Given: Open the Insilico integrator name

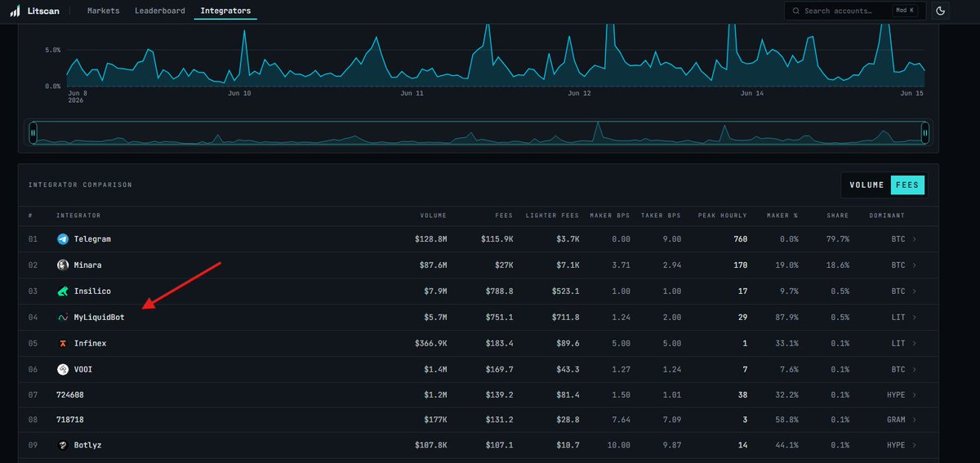Looking at the screenshot, I should click(x=92, y=292).
